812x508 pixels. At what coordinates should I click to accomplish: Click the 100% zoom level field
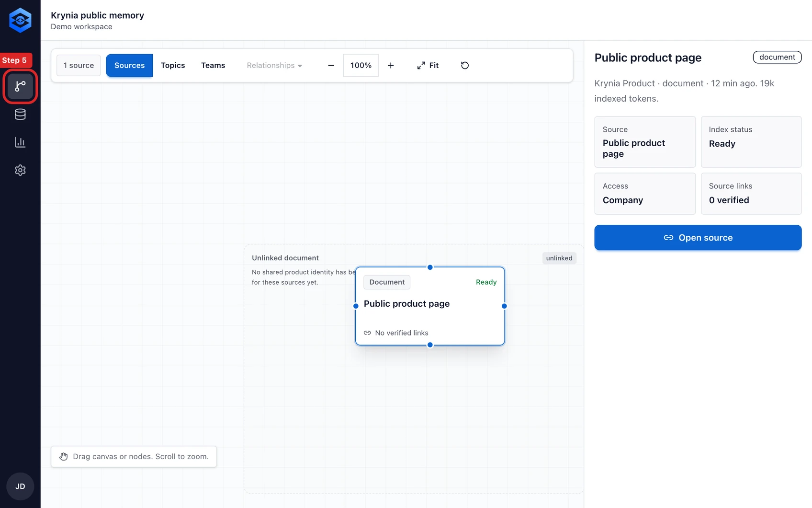pyautogui.click(x=361, y=65)
